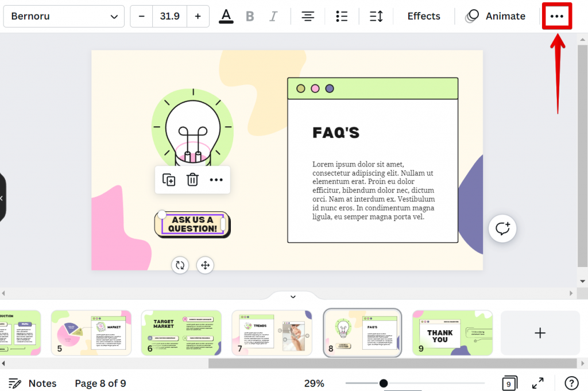Collapse the page thumbnails strip

point(293,296)
